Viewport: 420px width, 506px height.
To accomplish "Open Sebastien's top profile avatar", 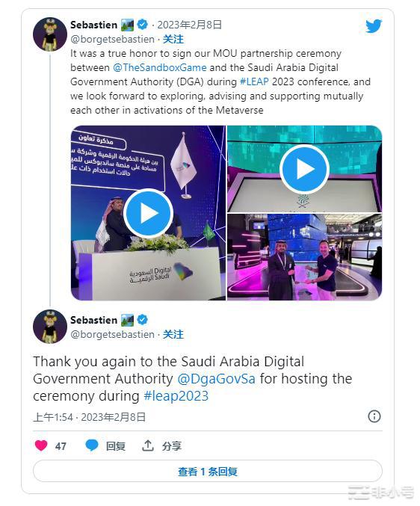I will point(50,34).
